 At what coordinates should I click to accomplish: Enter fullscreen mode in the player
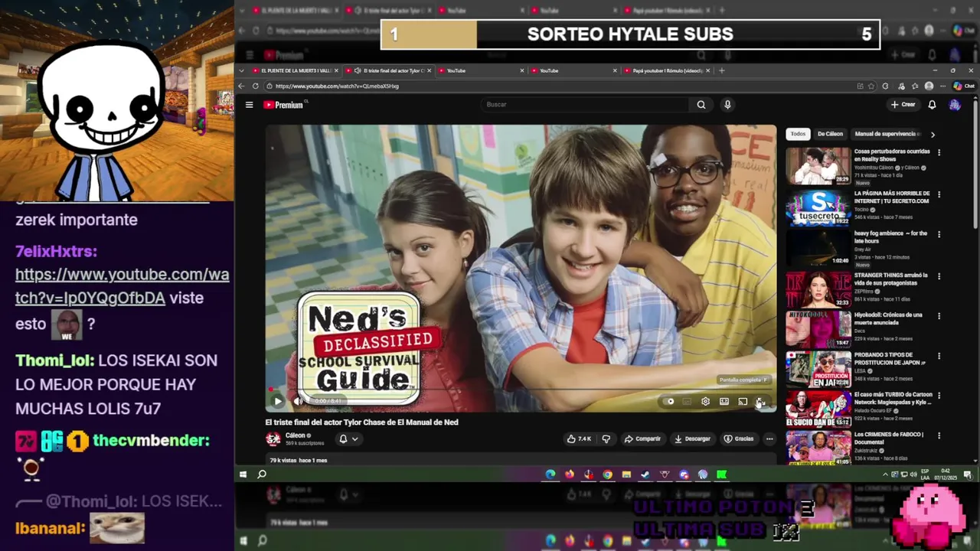pos(760,401)
